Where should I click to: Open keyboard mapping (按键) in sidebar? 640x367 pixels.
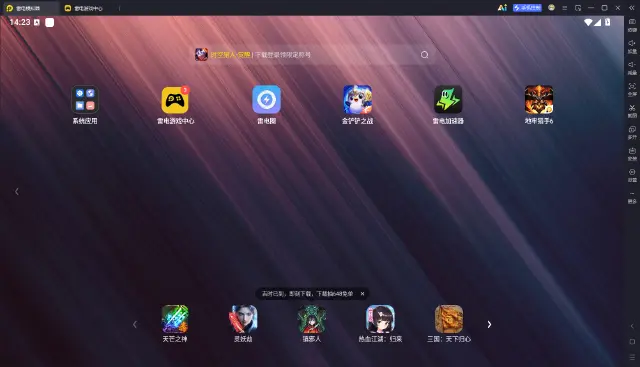pos(632,25)
